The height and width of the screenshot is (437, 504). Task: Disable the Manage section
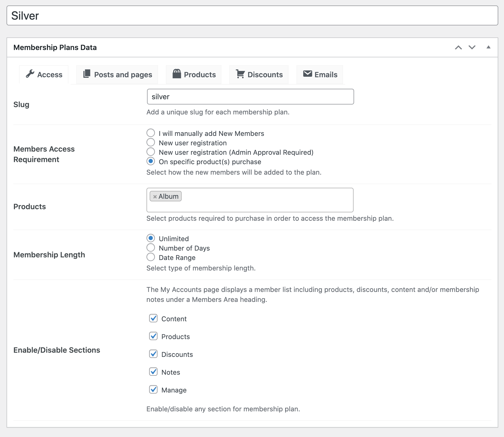(153, 389)
